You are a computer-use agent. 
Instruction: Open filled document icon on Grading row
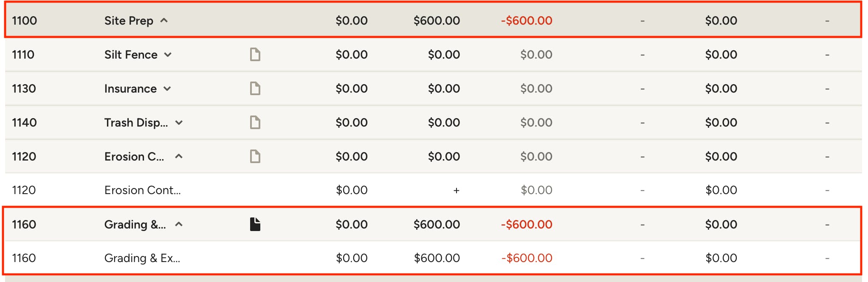(255, 224)
